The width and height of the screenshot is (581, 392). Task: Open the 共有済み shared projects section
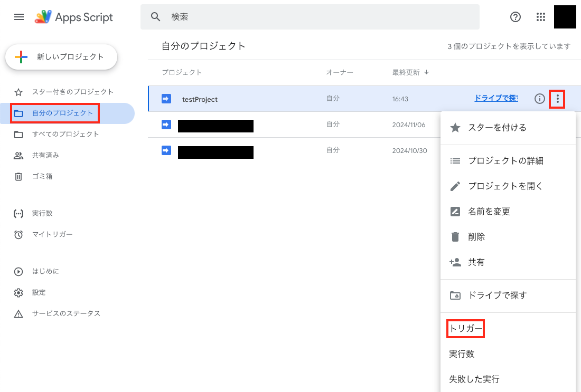point(45,155)
